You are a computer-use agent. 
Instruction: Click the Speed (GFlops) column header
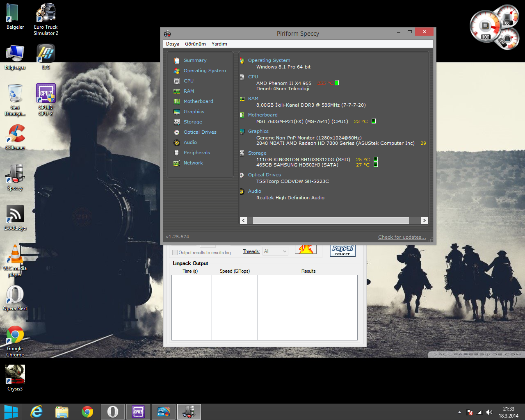click(x=235, y=271)
